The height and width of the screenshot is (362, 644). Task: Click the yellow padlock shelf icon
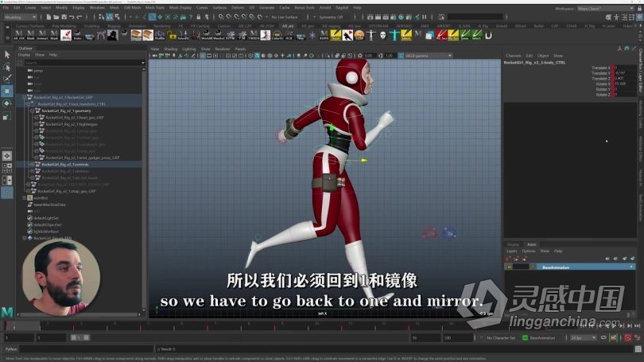coord(171,35)
